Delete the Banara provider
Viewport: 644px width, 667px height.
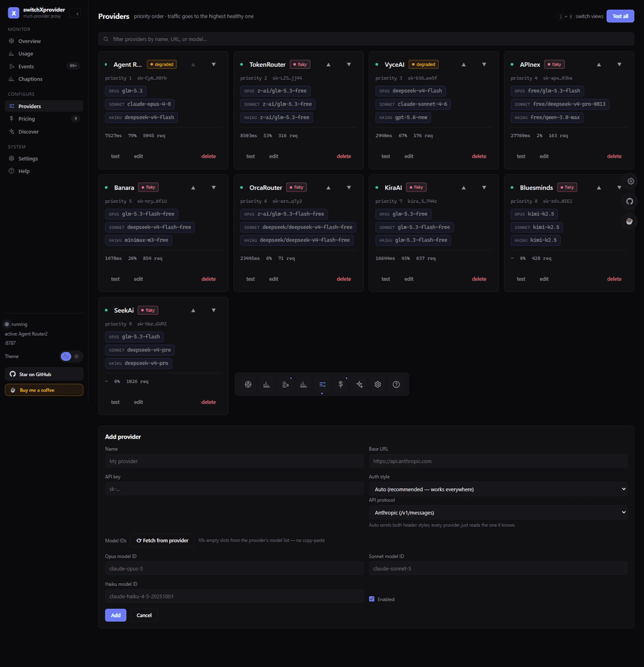coord(209,279)
